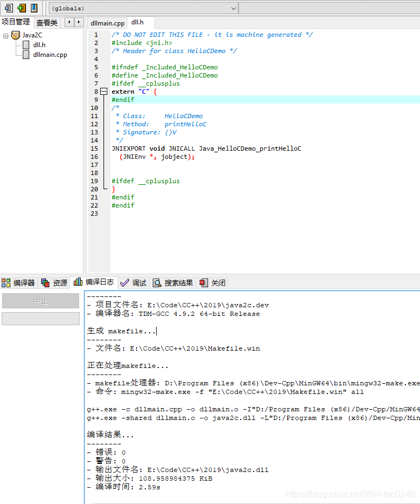Viewport: 420px width, 504px height.
Task: Click the "(JNIEnv *, jobject);" code line
Action: click(157, 157)
